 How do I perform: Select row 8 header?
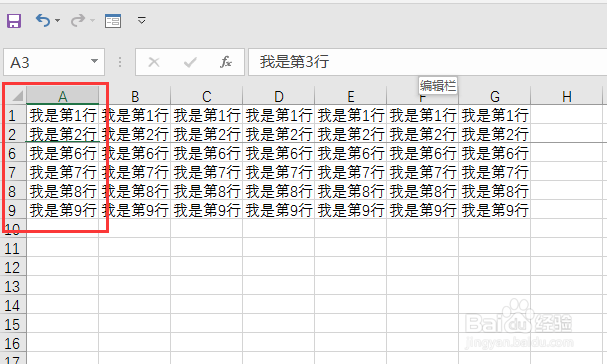pyautogui.click(x=13, y=191)
